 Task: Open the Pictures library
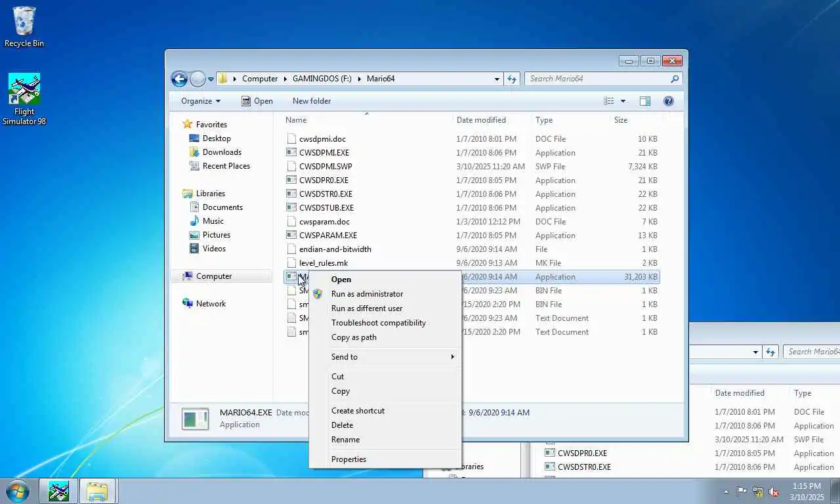[217, 235]
